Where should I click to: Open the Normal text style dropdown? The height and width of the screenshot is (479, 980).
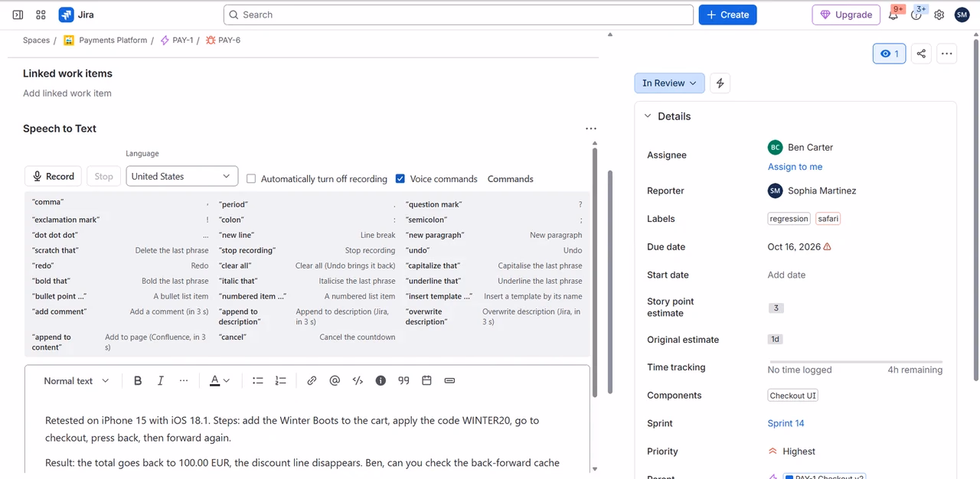coord(76,380)
